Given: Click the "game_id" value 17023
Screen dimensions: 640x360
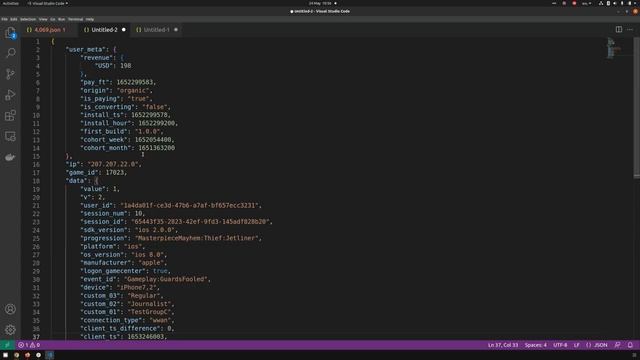Looking at the screenshot, I should (115, 173).
